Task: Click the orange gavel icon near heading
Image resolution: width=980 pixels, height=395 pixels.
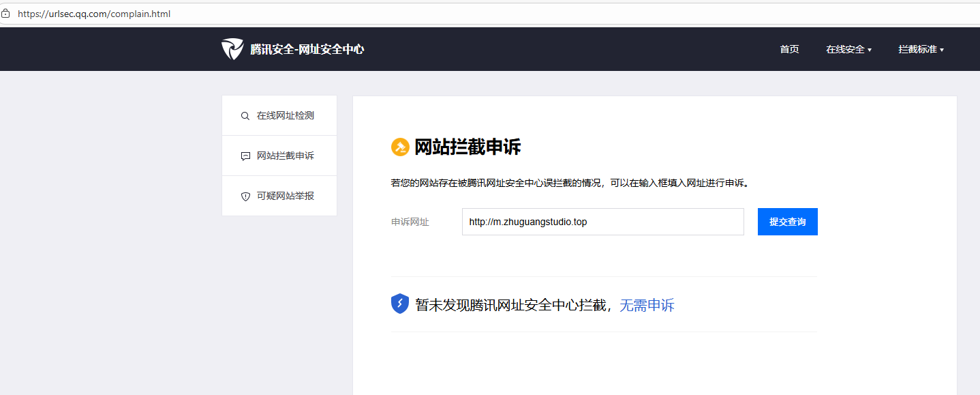Action: click(399, 147)
